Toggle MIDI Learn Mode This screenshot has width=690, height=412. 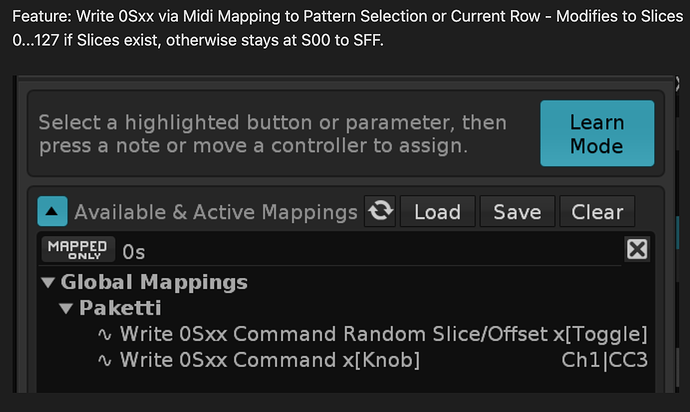click(597, 133)
